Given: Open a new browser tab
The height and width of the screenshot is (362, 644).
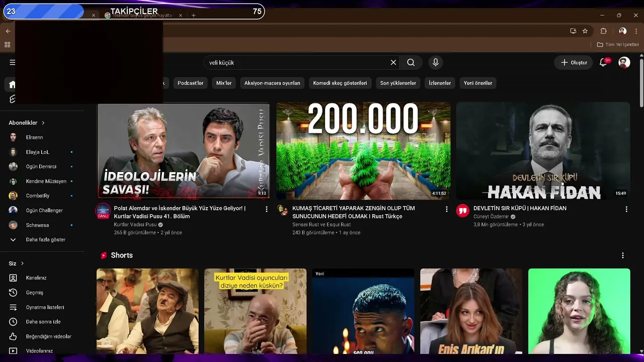Looking at the screenshot, I should pos(193,16).
